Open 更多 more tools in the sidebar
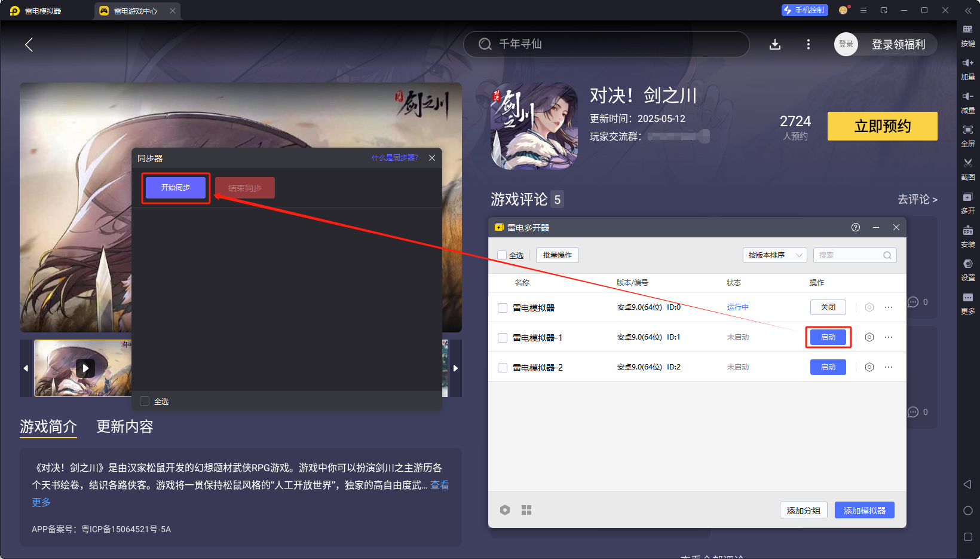Image resolution: width=980 pixels, height=559 pixels. (x=968, y=303)
